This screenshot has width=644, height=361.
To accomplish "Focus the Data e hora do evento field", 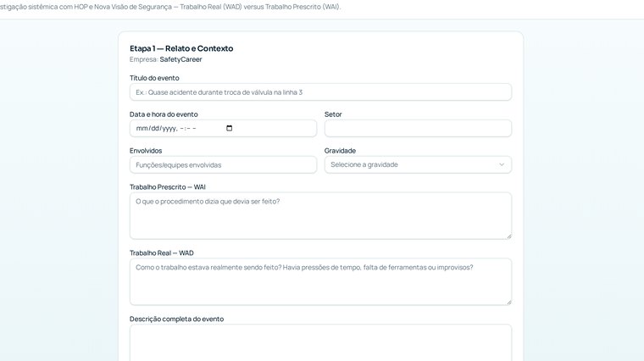I will coord(223,128).
